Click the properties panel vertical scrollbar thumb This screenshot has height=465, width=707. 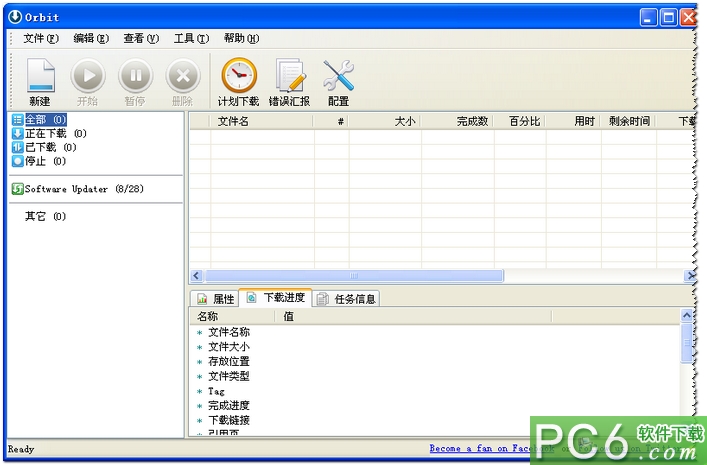(687, 343)
